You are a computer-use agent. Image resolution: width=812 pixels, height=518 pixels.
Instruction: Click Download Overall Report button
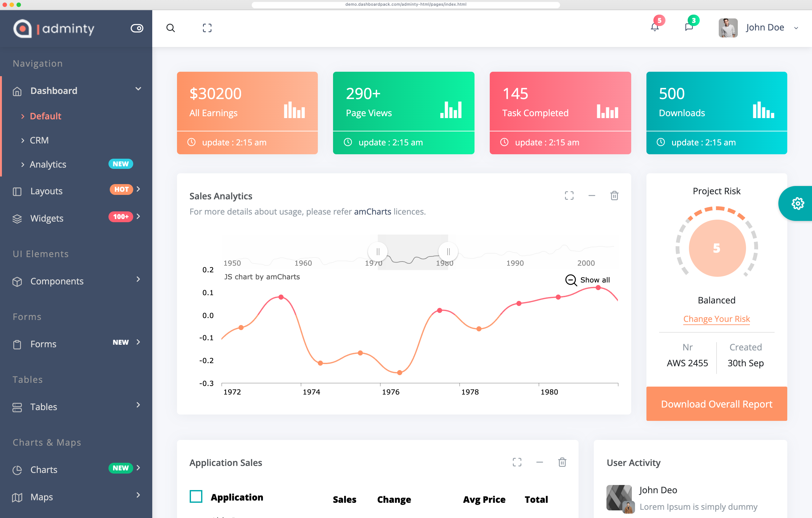717,404
